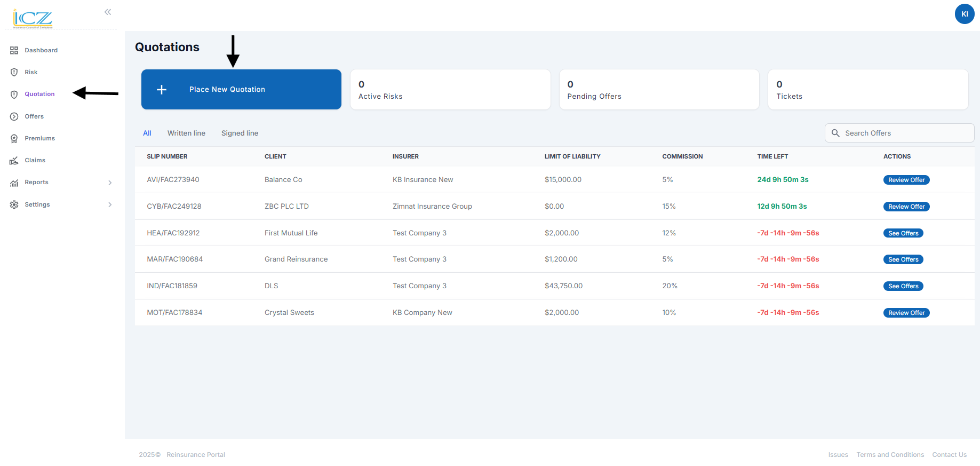Image resolution: width=980 pixels, height=466 pixels.
Task: Click the Settings gear icon
Action: pyautogui.click(x=14, y=204)
